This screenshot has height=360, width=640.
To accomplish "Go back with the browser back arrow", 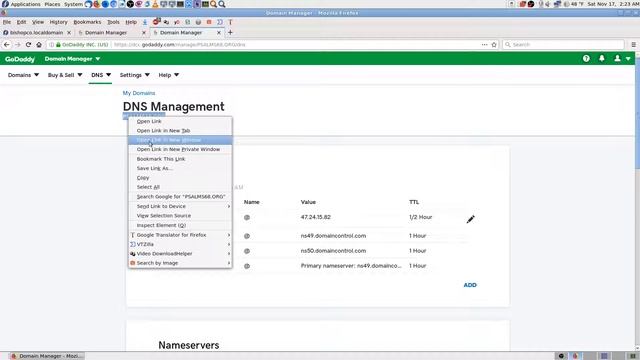I will pos(7,44).
